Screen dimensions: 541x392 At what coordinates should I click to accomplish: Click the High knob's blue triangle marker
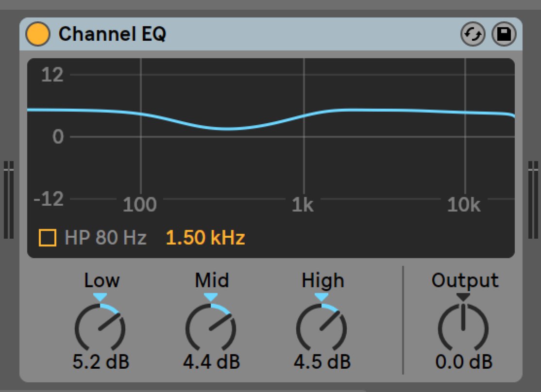[x=321, y=297]
